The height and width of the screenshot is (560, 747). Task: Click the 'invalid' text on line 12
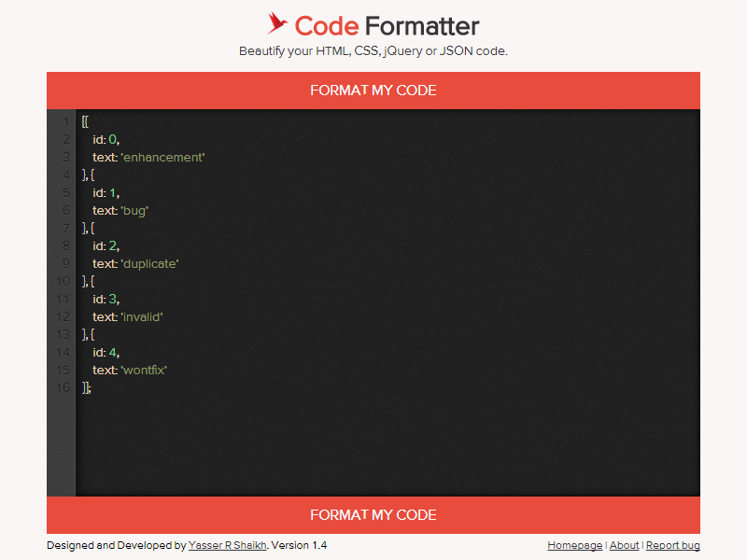click(x=140, y=316)
